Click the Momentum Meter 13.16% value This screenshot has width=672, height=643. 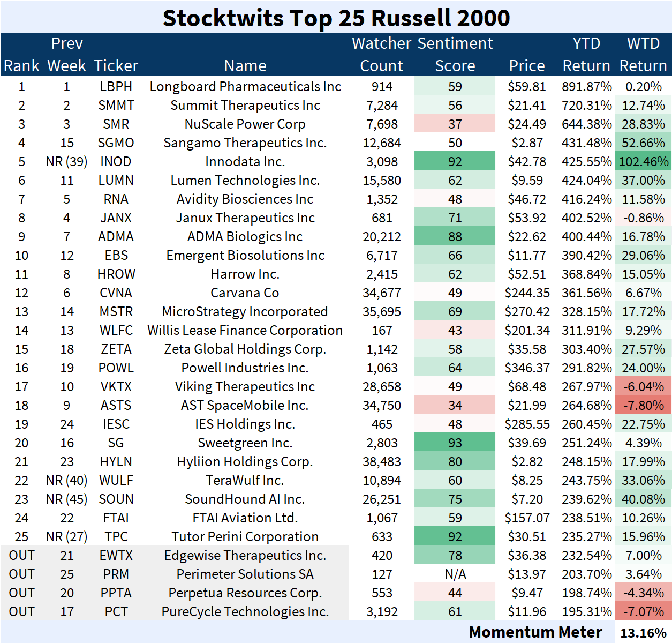[x=643, y=633]
